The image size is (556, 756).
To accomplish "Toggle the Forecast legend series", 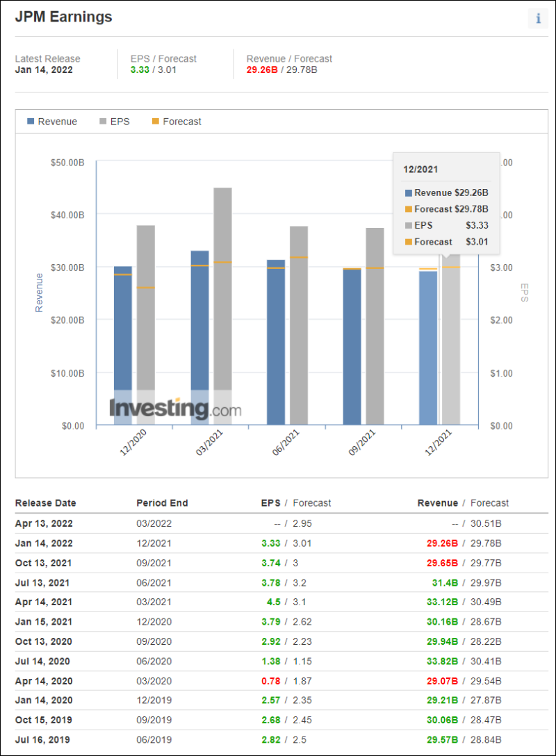I will [x=177, y=122].
